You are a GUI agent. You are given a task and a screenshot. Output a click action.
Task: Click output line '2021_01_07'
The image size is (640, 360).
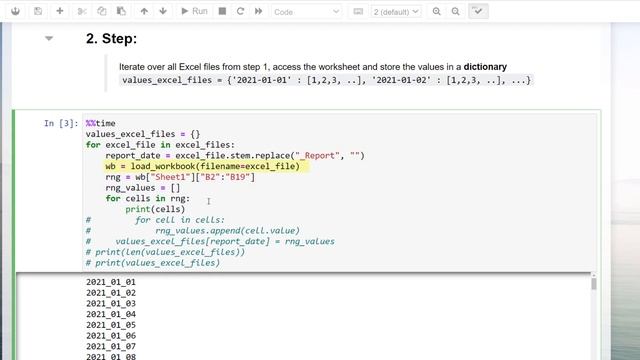point(111,347)
